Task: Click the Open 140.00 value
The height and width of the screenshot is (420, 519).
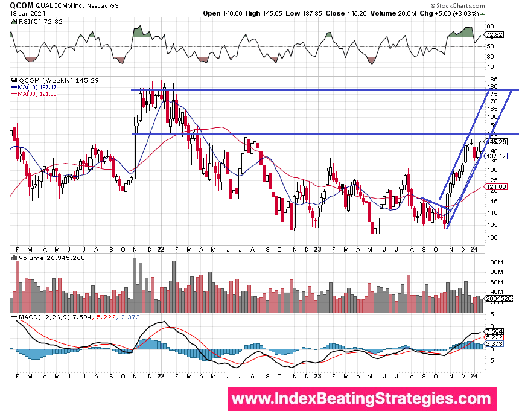Action: (x=223, y=13)
